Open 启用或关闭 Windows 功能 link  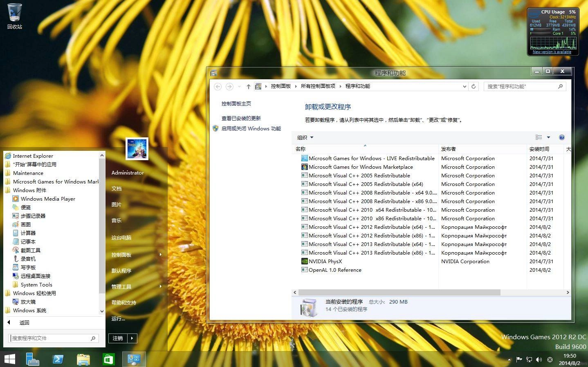tap(251, 128)
